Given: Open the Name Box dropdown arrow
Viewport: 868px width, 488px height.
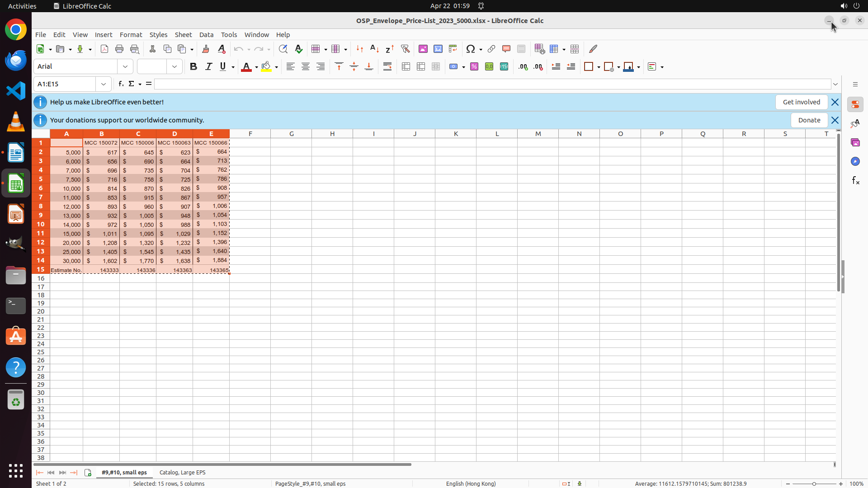Looking at the screenshot, I should point(104,84).
